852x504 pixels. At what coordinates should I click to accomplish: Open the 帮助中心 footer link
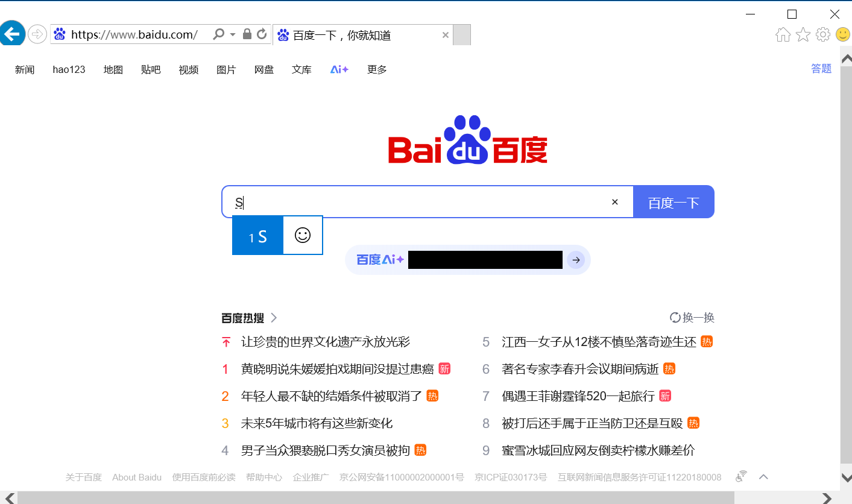[264, 477]
